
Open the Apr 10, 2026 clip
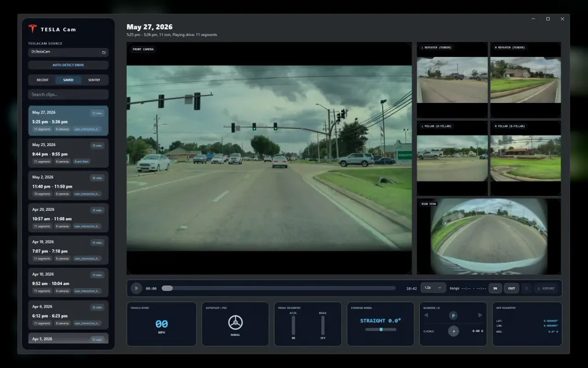pos(68,282)
